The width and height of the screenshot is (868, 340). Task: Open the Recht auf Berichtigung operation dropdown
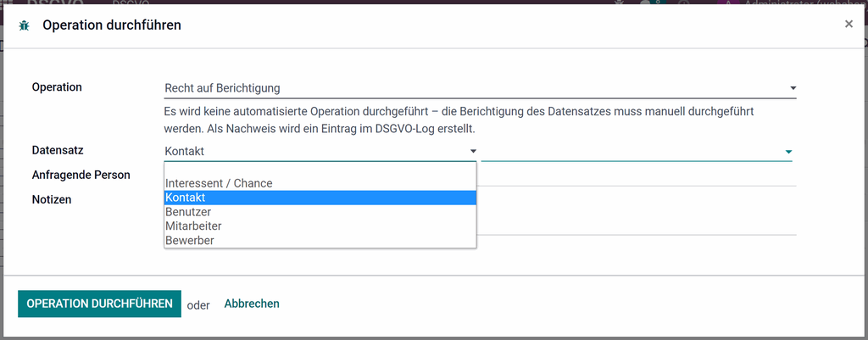480,88
